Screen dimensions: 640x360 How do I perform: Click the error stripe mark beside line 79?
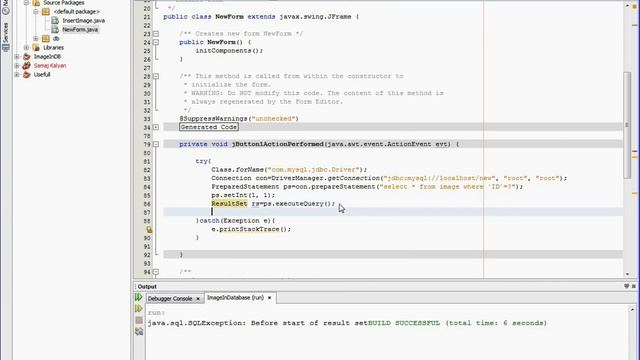(635, 151)
